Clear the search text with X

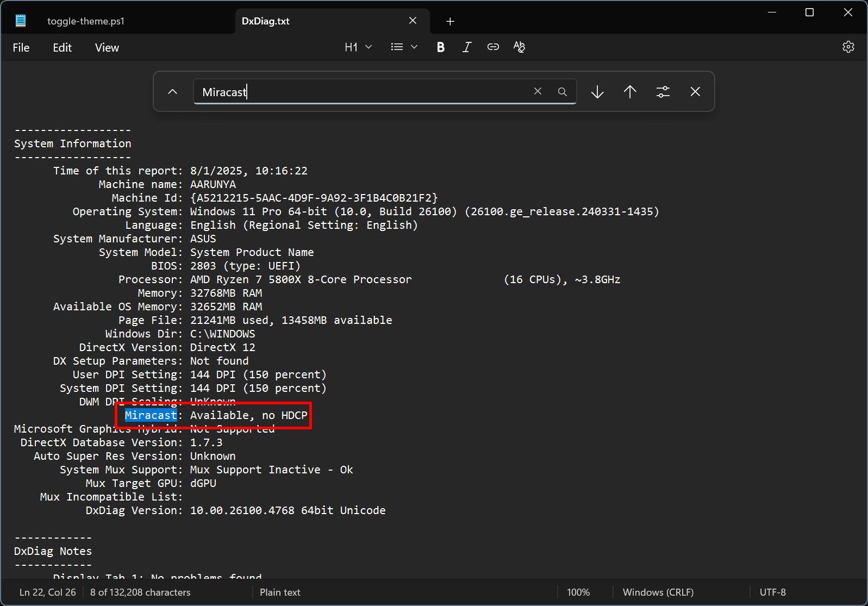coord(538,91)
